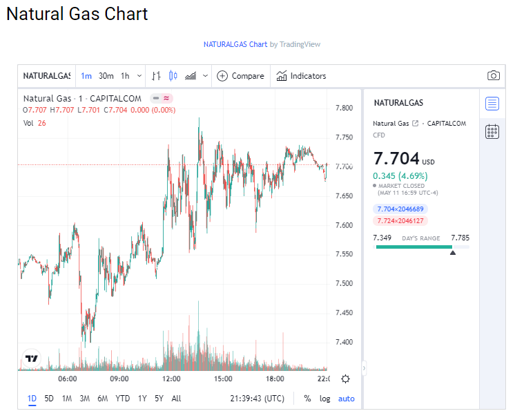This screenshot has height=420, width=515.
Task: Toggle percent scale mode
Action: click(307, 399)
